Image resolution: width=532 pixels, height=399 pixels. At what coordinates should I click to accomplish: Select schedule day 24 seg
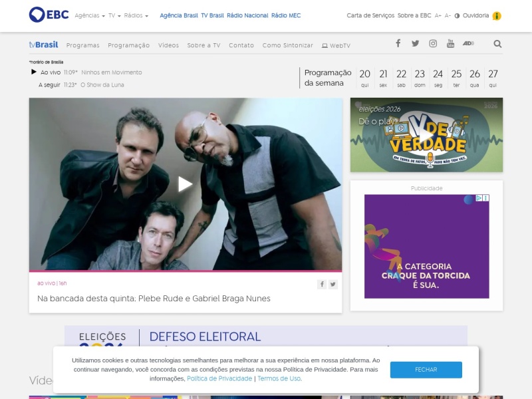438,78
